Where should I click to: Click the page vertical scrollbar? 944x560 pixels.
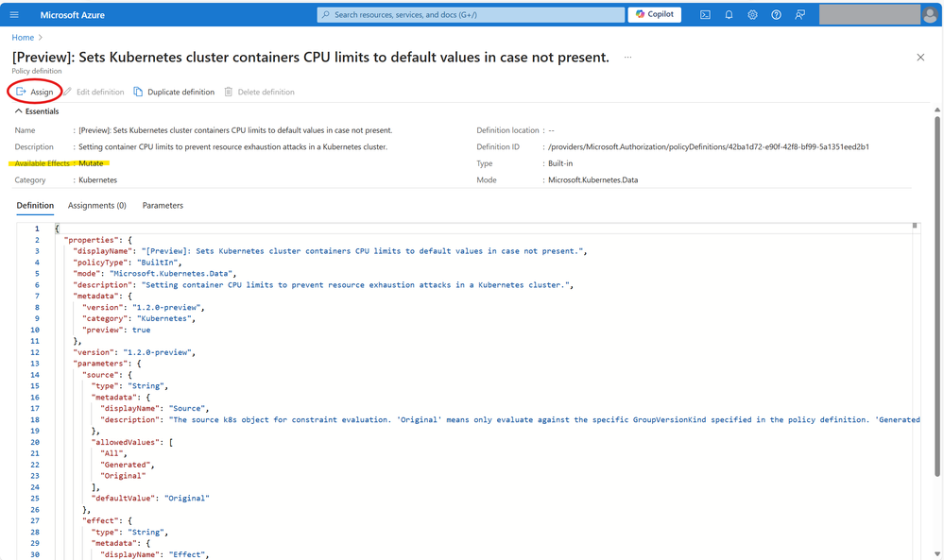[x=936, y=295]
